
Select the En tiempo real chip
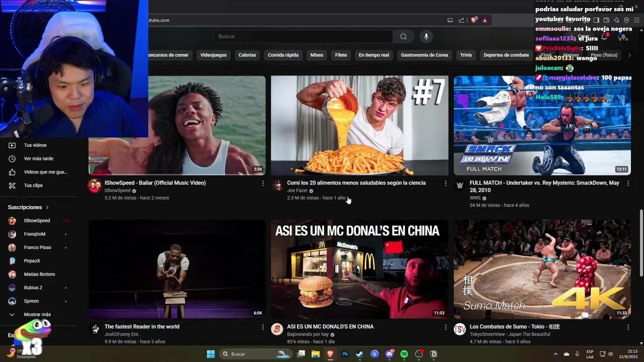point(374,55)
